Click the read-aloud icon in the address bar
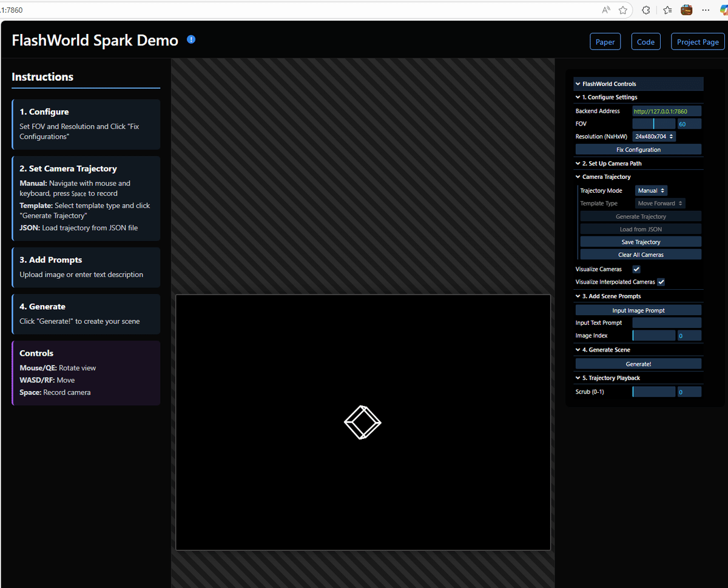 point(605,10)
